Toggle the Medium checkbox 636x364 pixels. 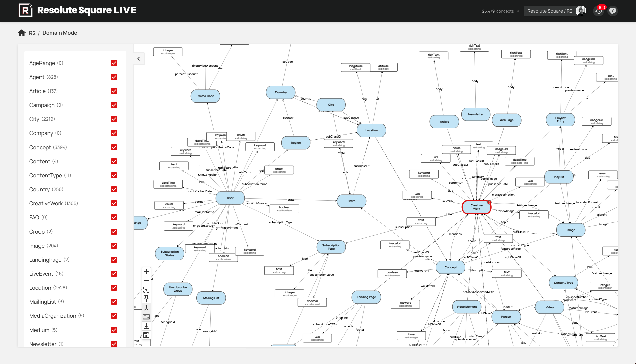pyautogui.click(x=114, y=330)
